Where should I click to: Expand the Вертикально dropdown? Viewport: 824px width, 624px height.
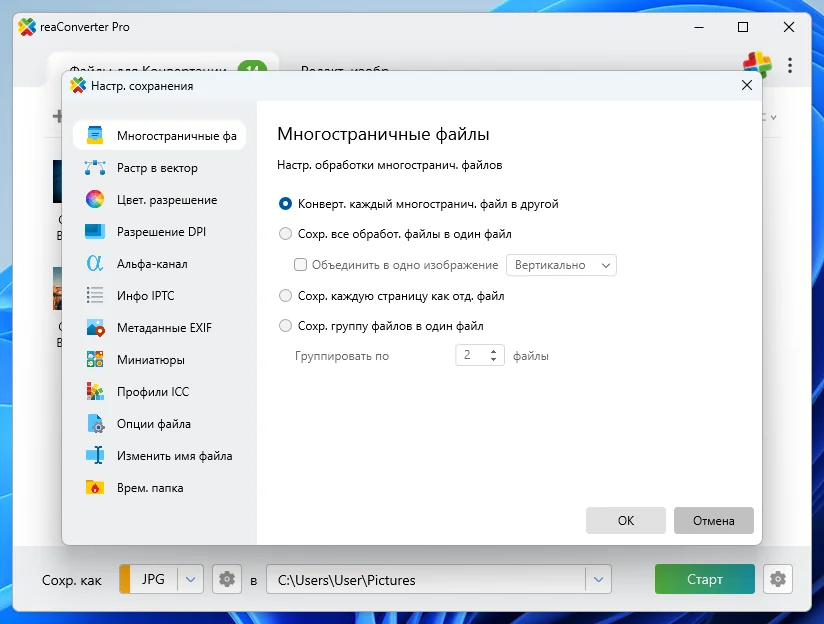coord(561,265)
